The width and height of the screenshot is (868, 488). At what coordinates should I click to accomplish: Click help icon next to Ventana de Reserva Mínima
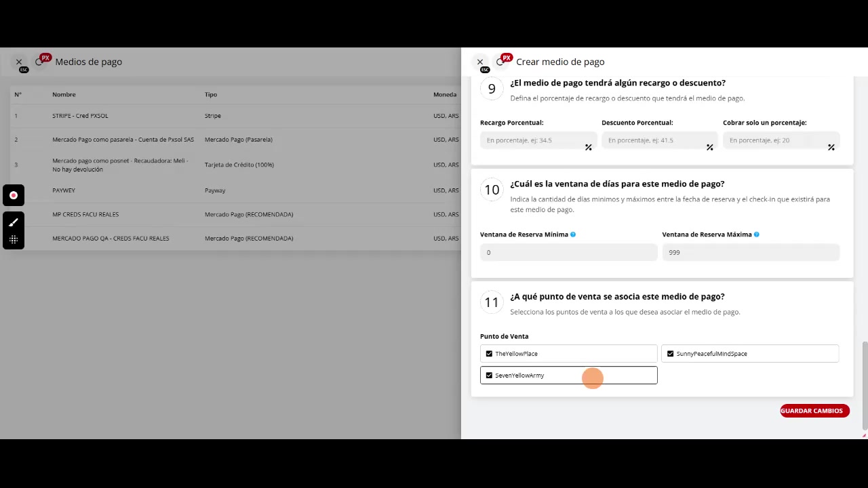tap(573, 235)
